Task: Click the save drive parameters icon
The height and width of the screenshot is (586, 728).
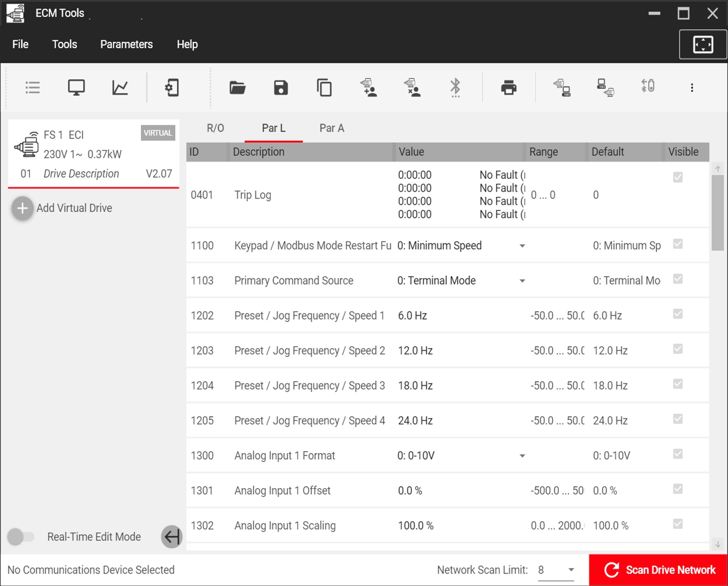Action: (281, 87)
